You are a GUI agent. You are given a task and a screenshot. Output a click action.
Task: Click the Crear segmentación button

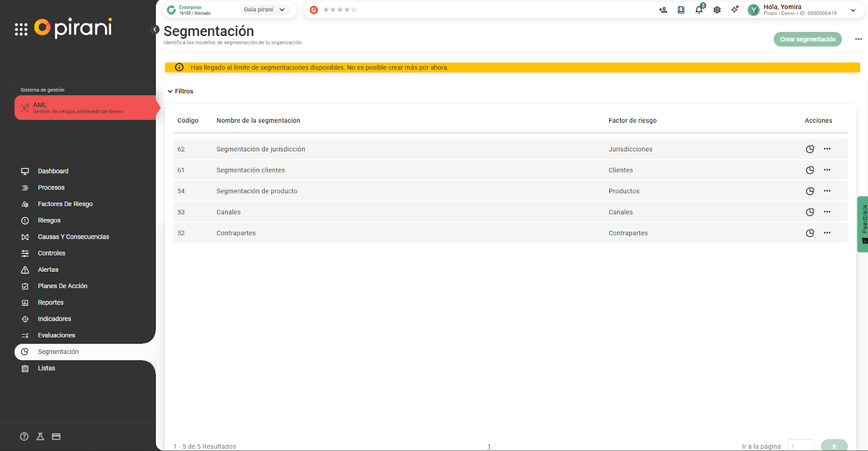[x=807, y=39]
